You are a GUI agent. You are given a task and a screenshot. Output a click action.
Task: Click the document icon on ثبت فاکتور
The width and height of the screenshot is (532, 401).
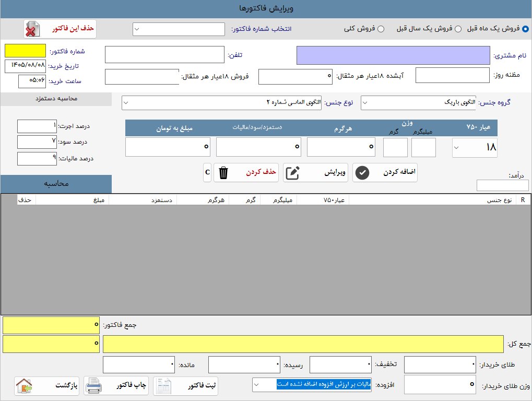click(163, 386)
